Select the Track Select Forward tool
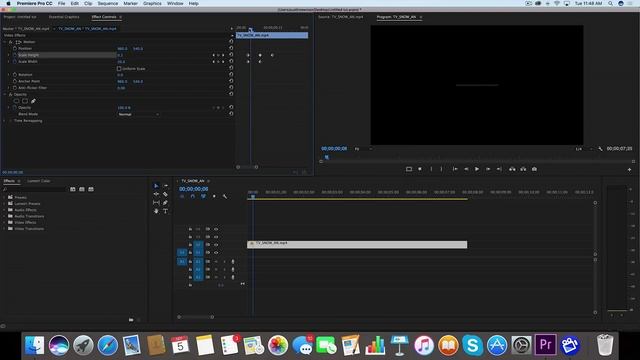This screenshot has height=360, width=640. click(165, 186)
